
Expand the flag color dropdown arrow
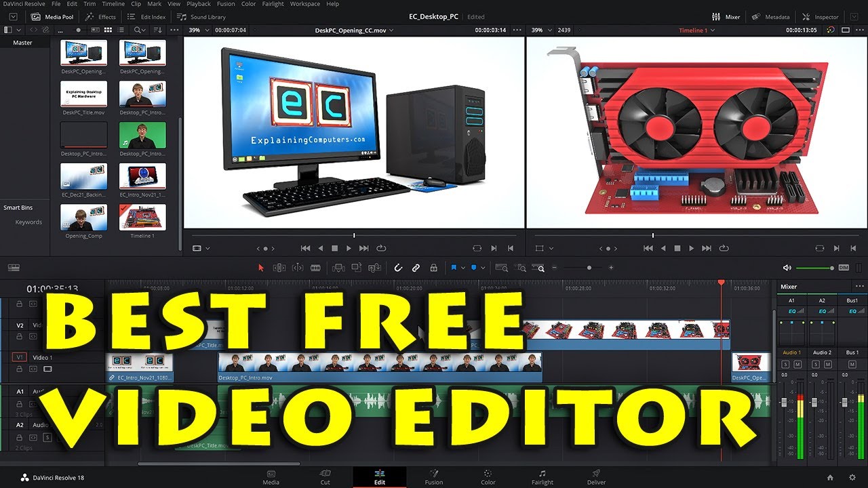pos(463,268)
